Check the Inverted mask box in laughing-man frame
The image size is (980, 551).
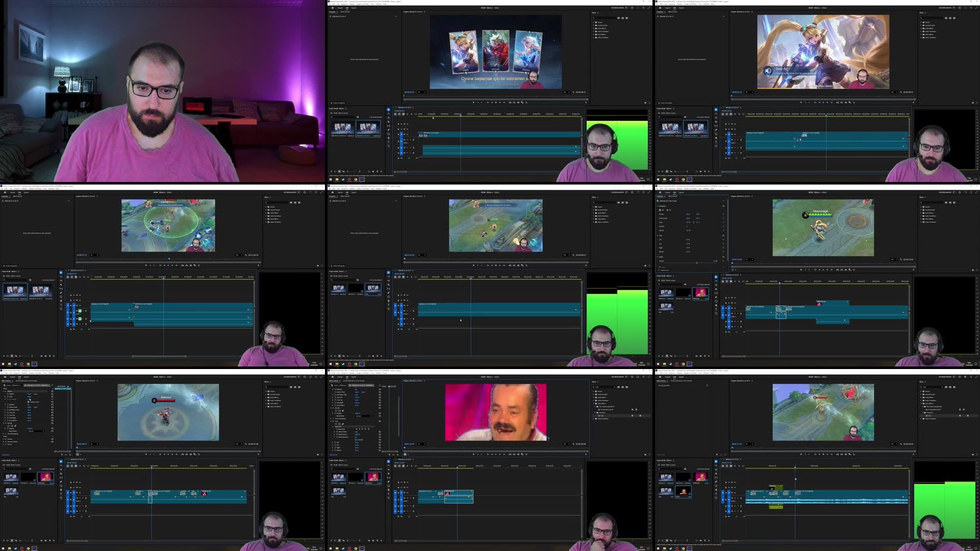(x=356, y=440)
